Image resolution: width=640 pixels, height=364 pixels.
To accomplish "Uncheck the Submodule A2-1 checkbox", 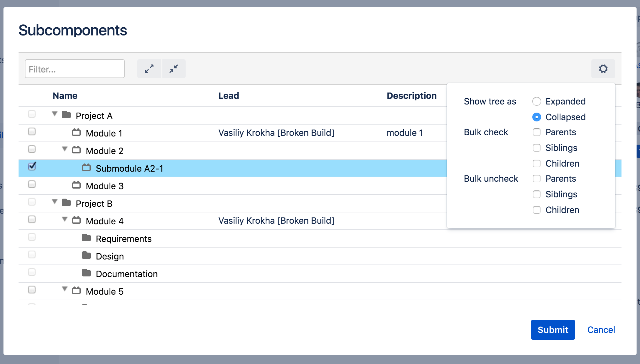I will [32, 166].
